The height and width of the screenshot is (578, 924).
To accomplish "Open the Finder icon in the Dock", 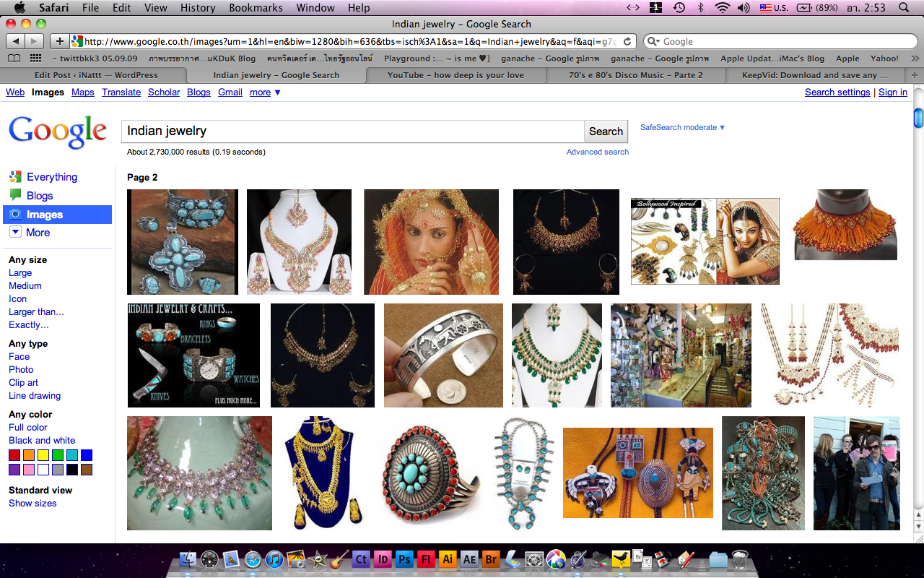I will (x=187, y=558).
